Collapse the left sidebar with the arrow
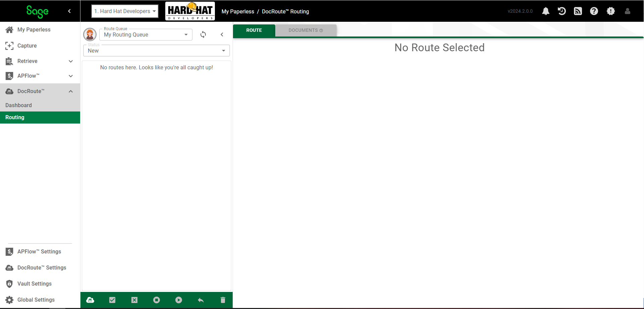This screenshot has height=309, width=644. coord(69,11)
